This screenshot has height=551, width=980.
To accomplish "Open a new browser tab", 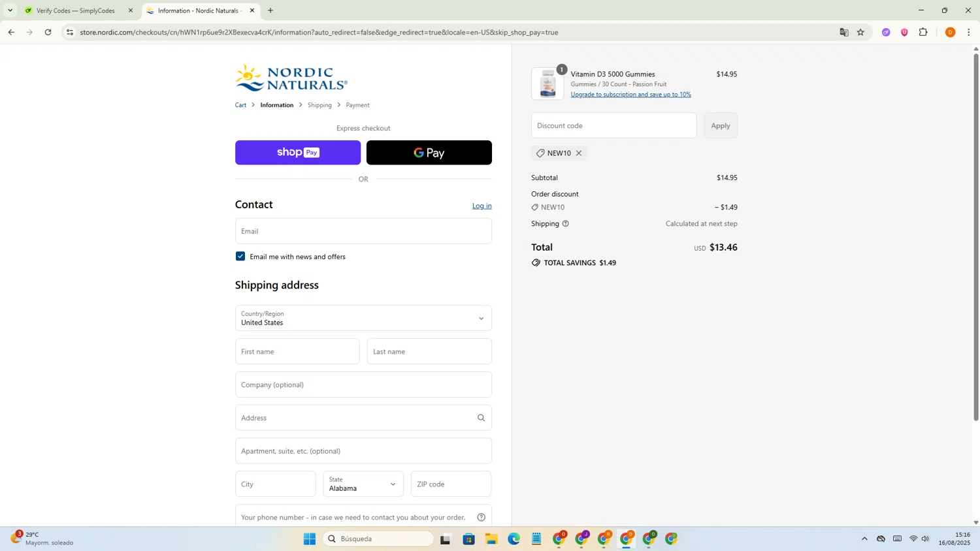I will pos(270,10).
